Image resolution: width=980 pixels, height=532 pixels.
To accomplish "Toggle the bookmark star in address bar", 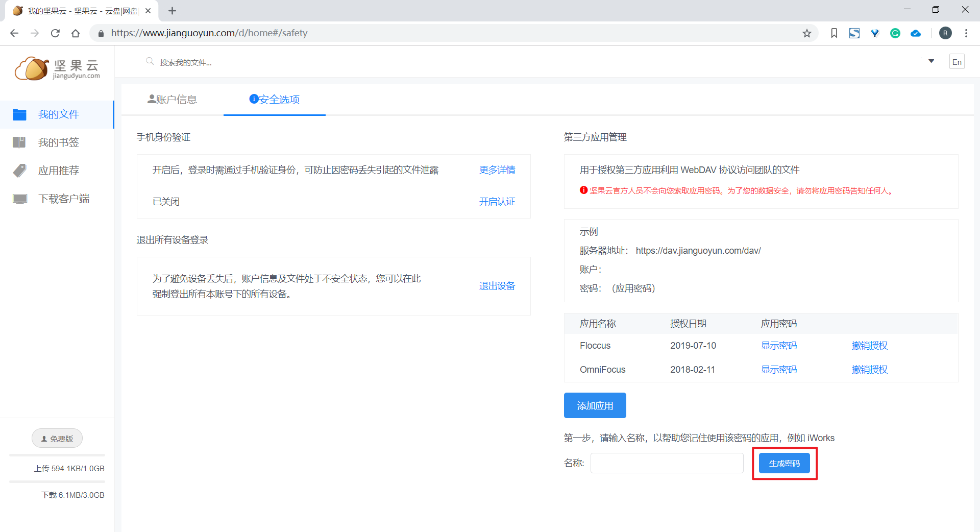I will tap(807, 33).
